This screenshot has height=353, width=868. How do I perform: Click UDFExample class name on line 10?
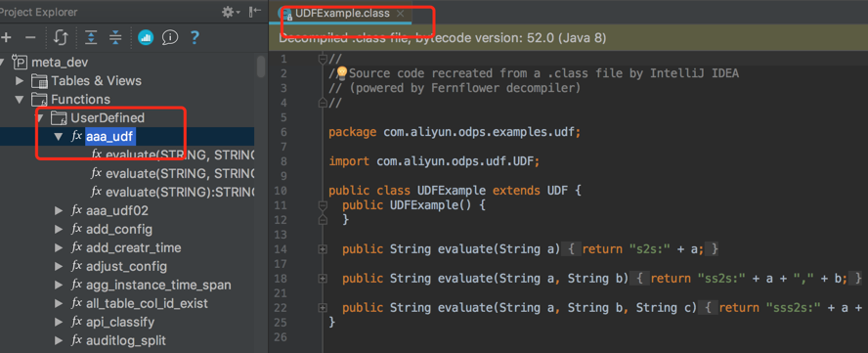(452, 191)
